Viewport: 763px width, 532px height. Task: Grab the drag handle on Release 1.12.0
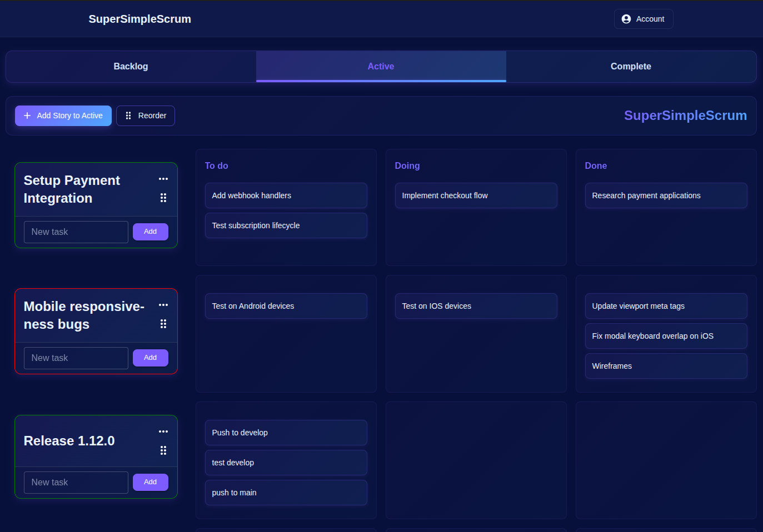pos(163,450)
